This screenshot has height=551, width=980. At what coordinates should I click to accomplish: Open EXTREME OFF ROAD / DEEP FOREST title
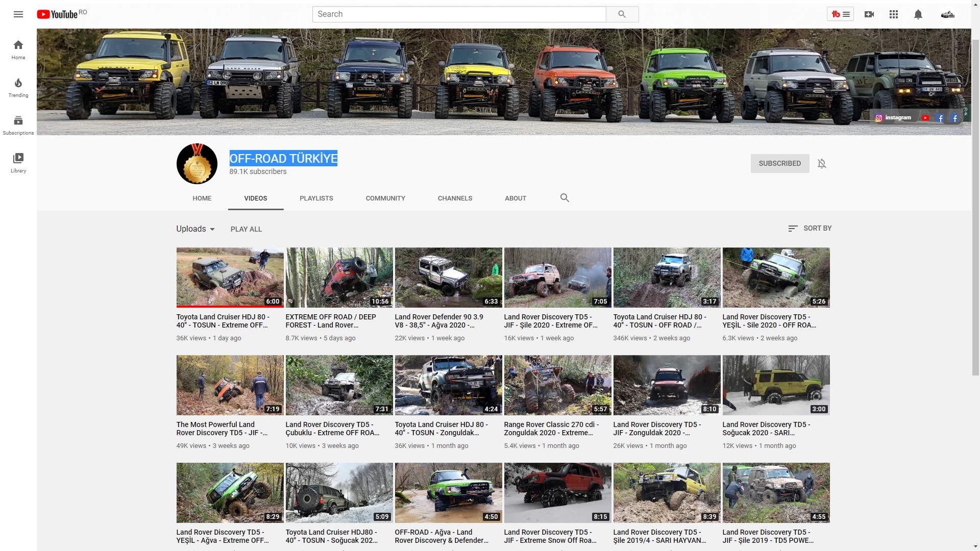331,321
